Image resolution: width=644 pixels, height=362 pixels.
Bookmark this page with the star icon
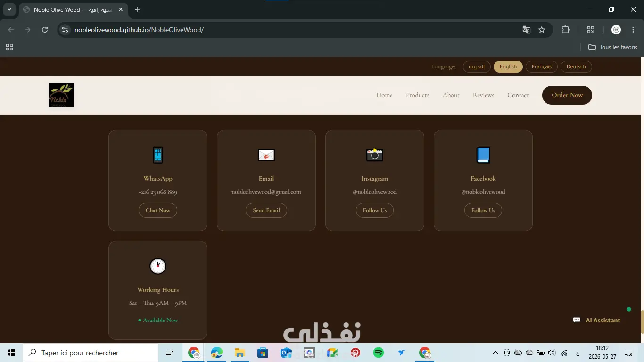pyautogui.click(x=542, y=30)
